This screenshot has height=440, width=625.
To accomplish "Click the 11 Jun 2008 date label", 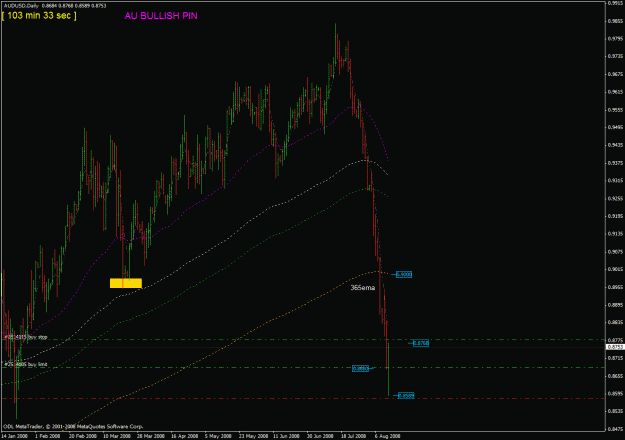I will (x=287, y=436).
